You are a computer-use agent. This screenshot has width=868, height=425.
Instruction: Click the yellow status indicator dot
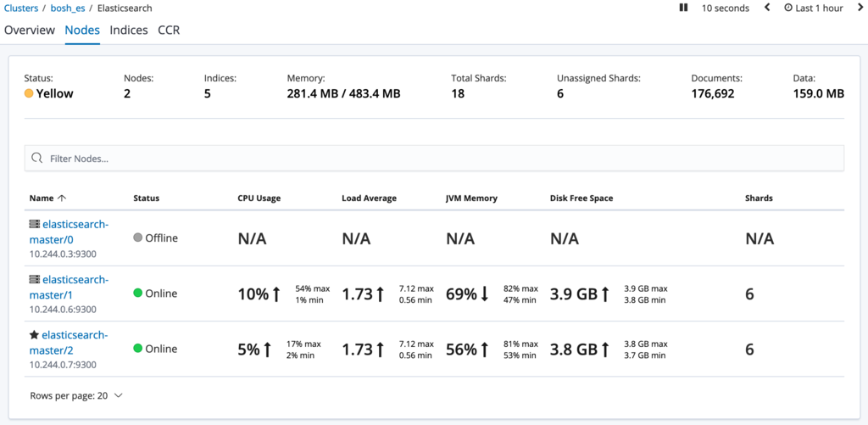[x=29, y=93]
